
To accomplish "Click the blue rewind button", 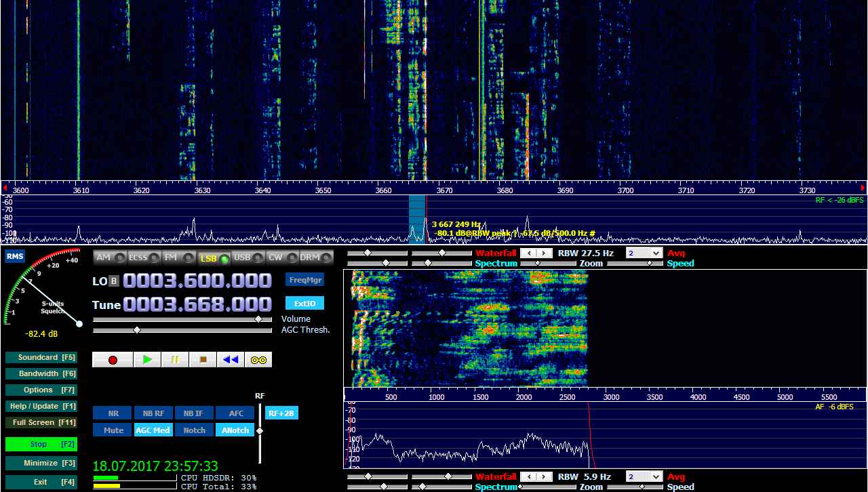I will click(x=231, y=360).
